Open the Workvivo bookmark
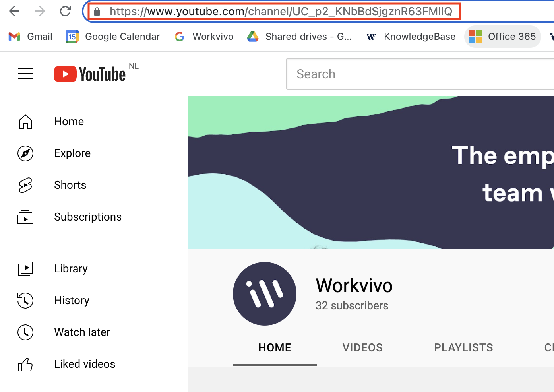 (x=204, y=37)
